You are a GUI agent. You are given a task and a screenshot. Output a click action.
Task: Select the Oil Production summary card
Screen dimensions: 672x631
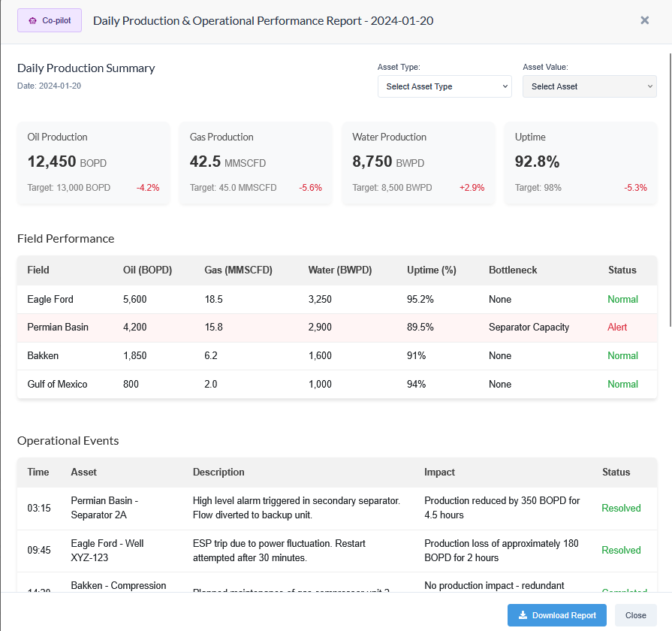(93, 163)
